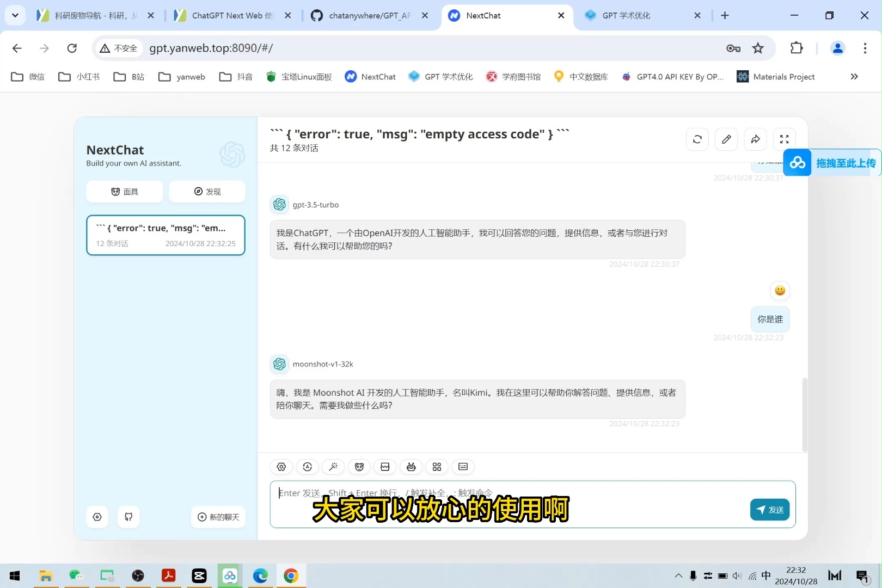The width and height of the screenshot is (882, 588).
Task: Click the Baidu cloud upload floating icon
Action: coord(798,163)
